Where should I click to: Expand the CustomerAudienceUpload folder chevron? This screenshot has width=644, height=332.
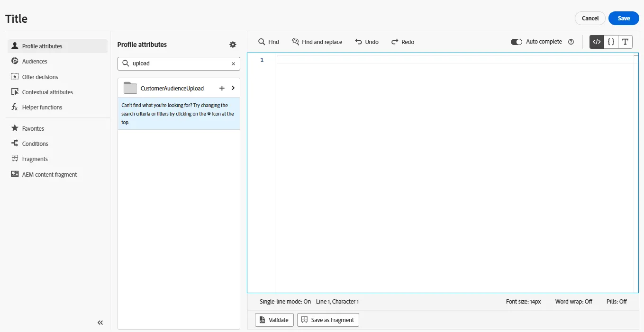pyautogui.click(x=233, y=88)
